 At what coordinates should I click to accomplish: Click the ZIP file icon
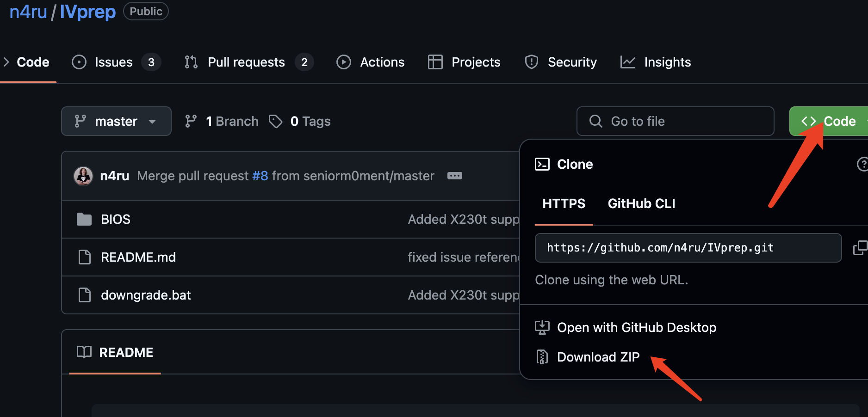(542, 357)
